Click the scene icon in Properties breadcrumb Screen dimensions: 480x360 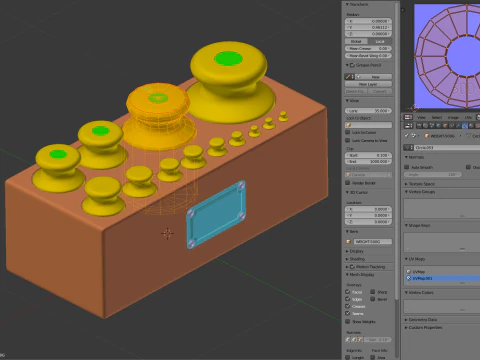(x=414, y=136)
